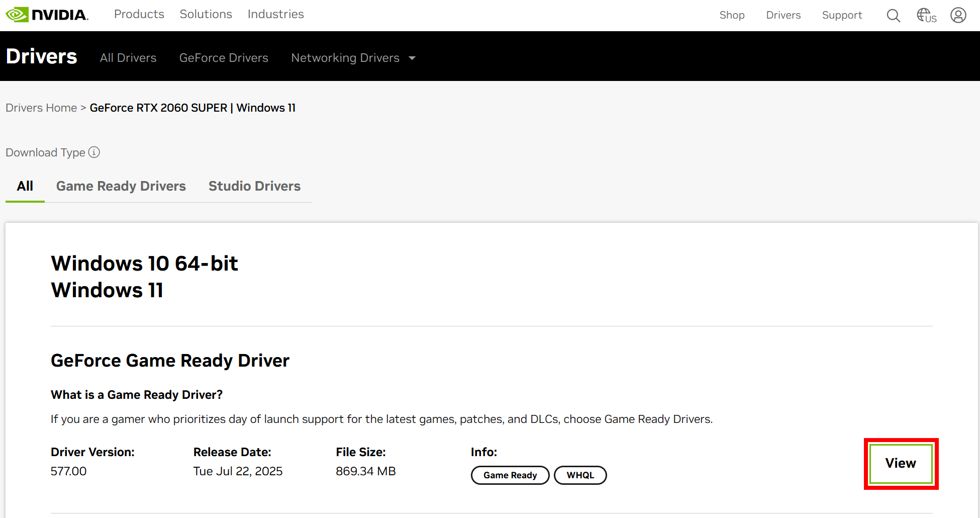Open the Industries menu
The width and height of the screenshot is (980, 518).
[275, 14]
